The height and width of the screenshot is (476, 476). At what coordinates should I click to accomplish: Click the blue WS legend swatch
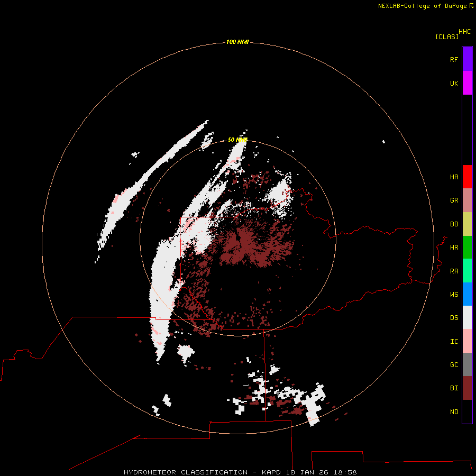(467, 294)
